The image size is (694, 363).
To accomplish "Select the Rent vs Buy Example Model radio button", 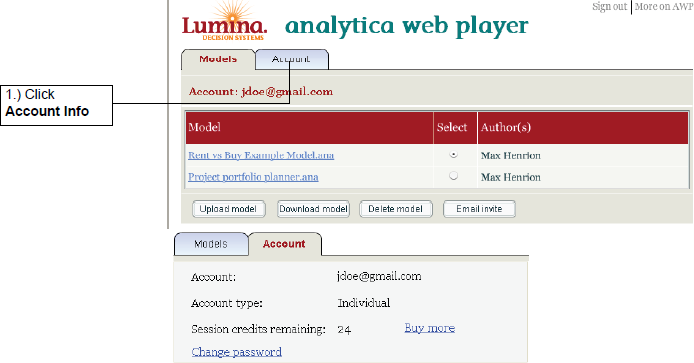I will coord(453,154).
